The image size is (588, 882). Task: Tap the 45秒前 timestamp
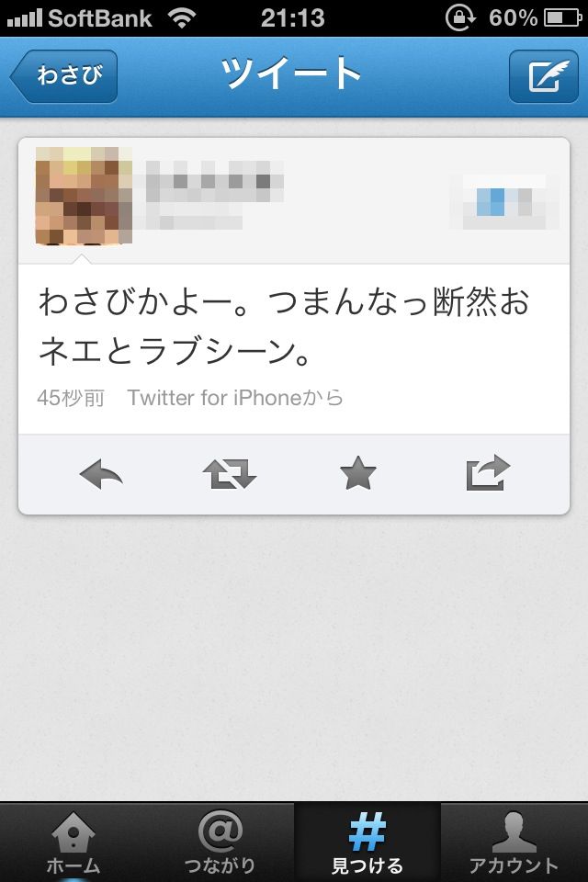click(x=71, y=398)
